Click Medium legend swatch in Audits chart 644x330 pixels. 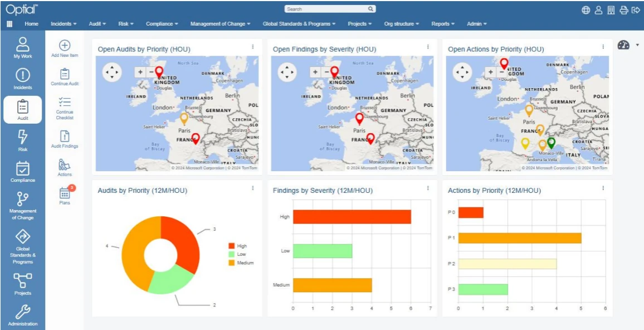point(231,262)
